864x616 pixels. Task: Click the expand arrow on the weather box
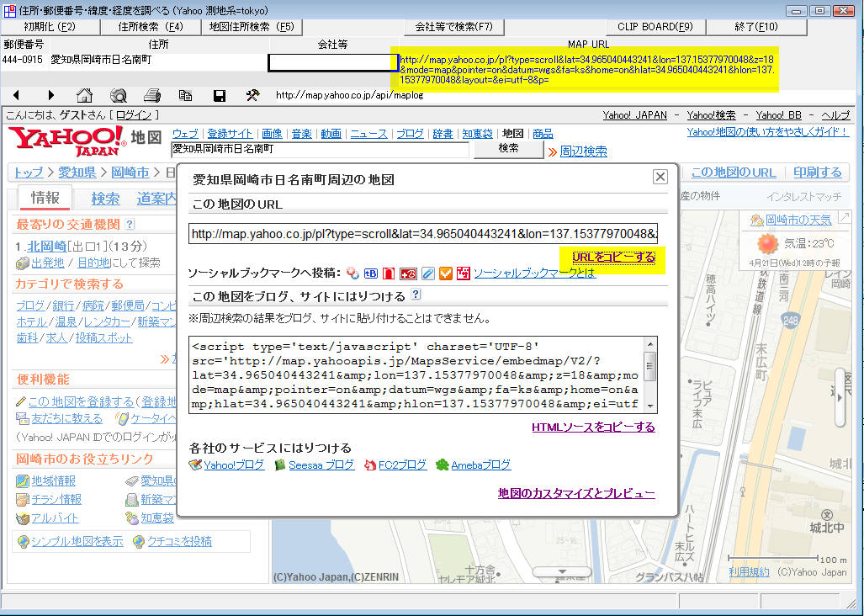click(x=844, y=218)
